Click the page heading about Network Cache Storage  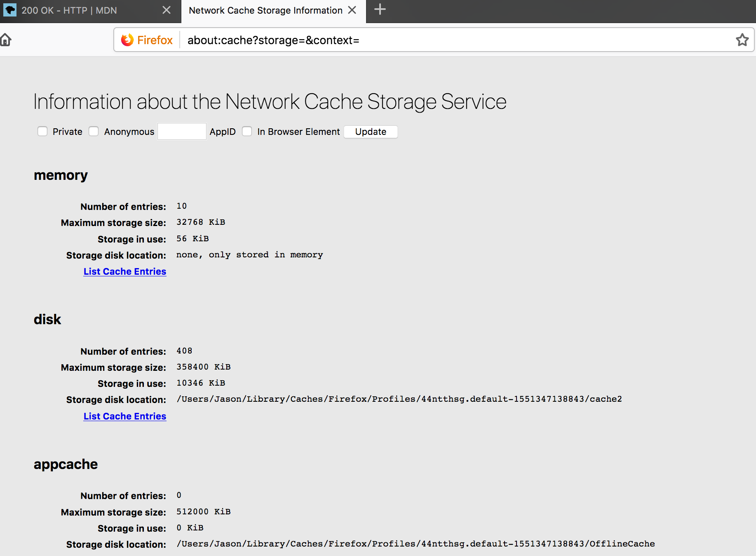coord(270,101)
